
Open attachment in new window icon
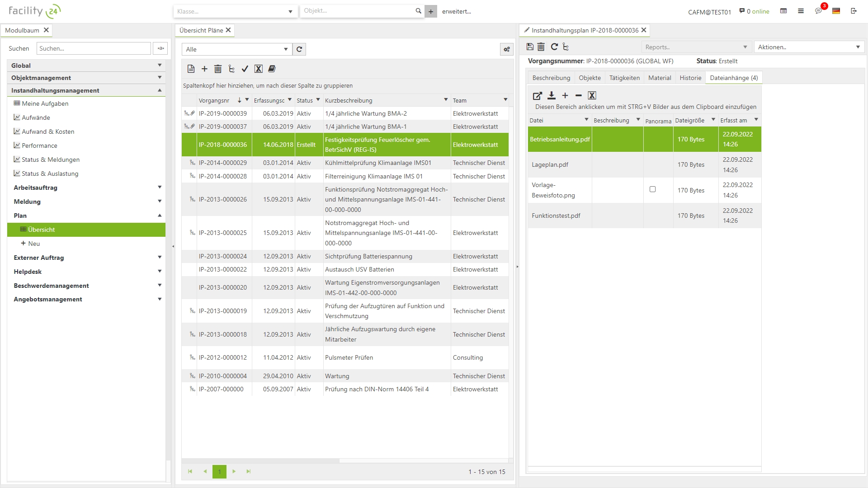pos(537,95)
